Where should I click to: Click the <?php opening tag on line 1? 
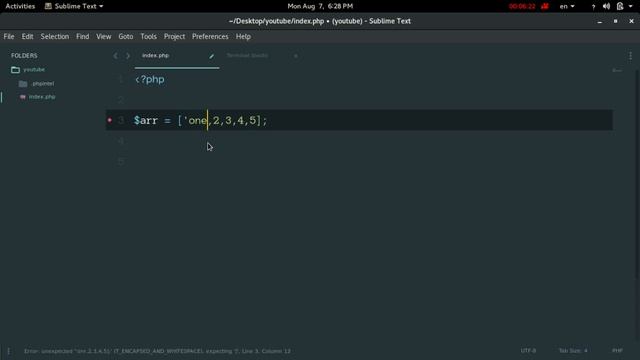tap(150, 79)
